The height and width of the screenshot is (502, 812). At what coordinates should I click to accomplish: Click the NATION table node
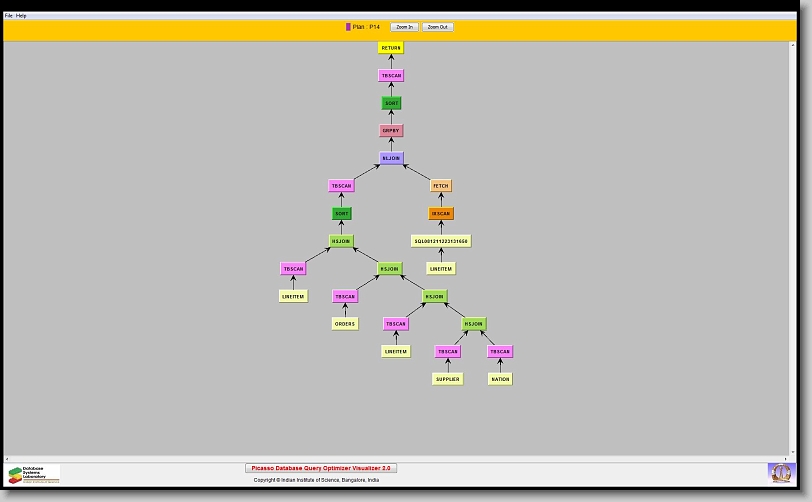point(500,379)
